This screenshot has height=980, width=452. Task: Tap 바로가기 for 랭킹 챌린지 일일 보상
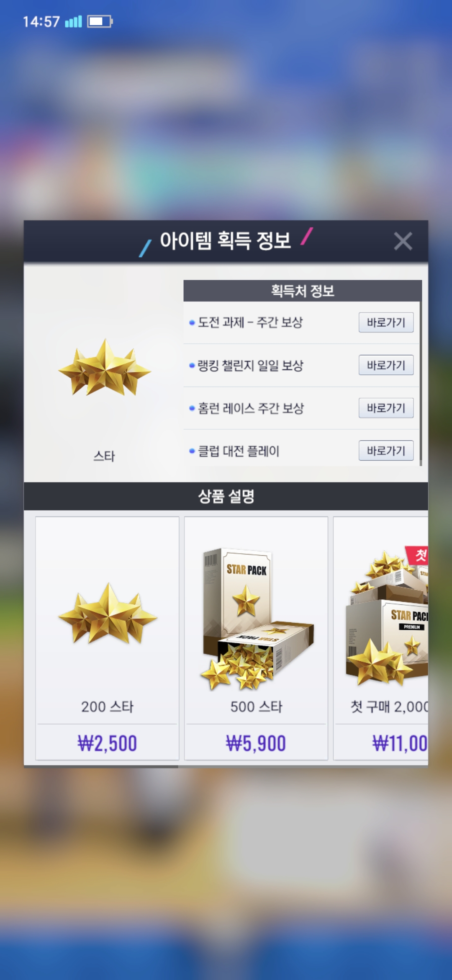click(x=386, y=365)
